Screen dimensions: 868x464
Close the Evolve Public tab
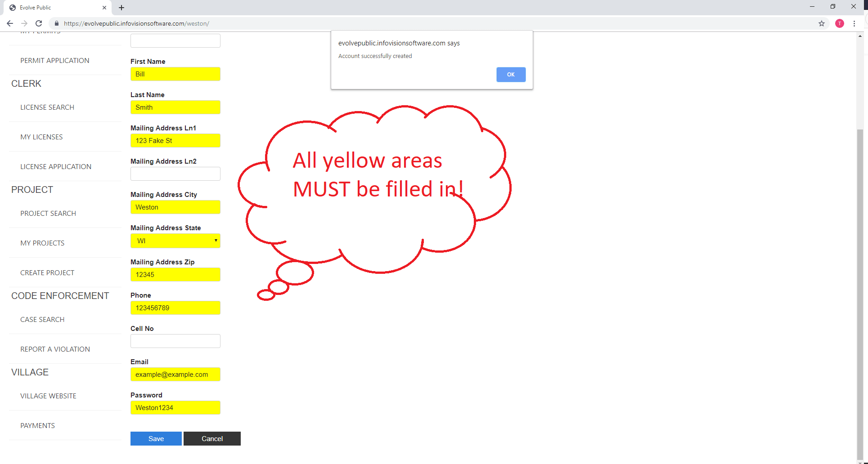tap(104, 8)
